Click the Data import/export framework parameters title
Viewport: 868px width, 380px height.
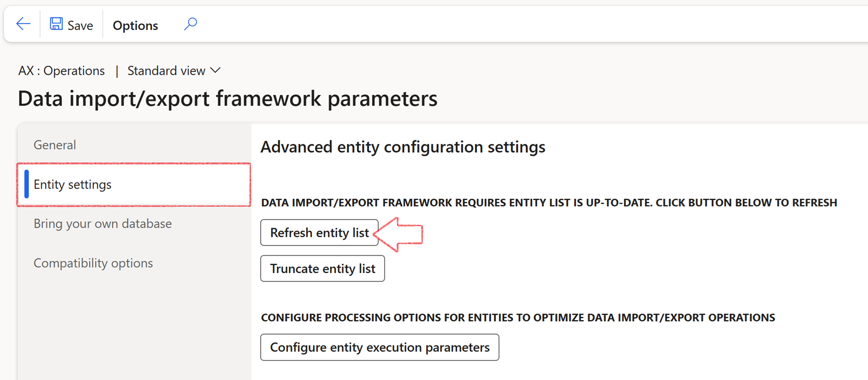coord(227,98)
